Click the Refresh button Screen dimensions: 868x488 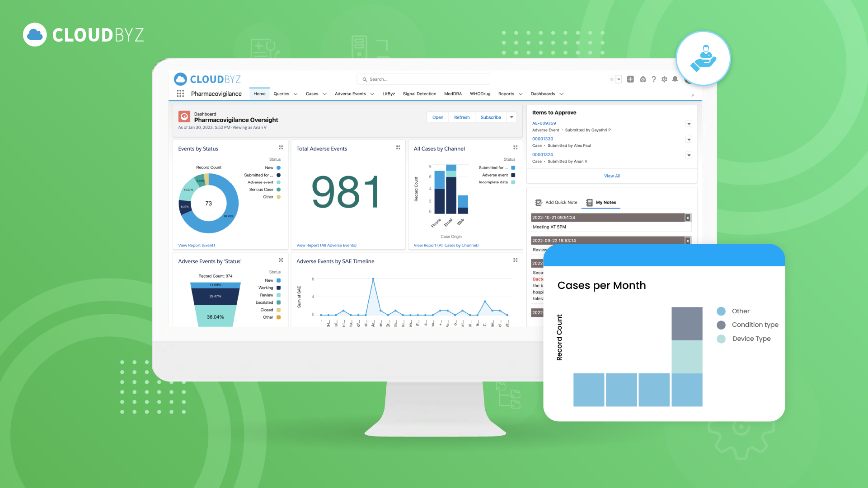[x=462, y=117]
